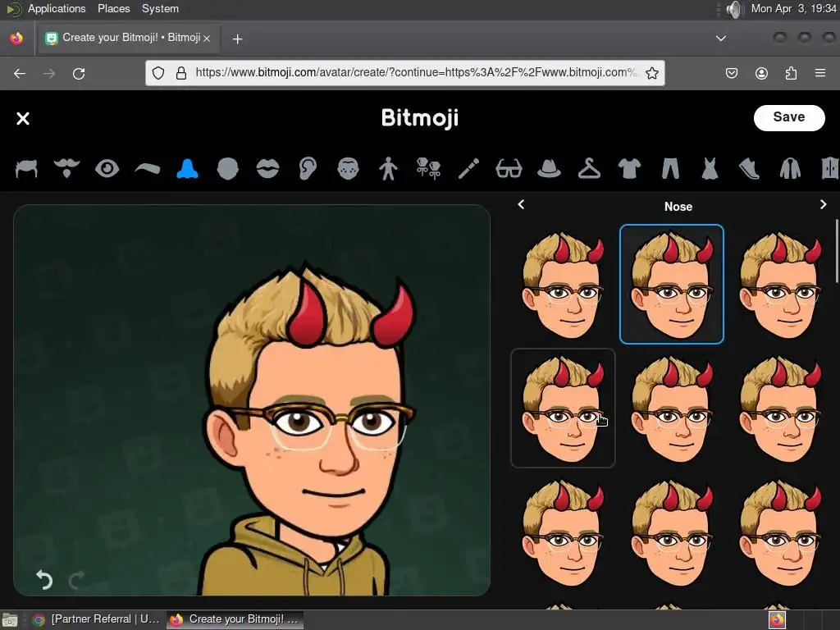
Task: Open tracking protection shield icon
Action: point(158,73)
